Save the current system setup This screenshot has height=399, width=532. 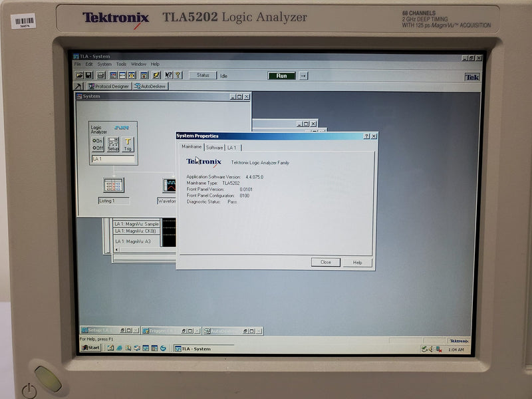coord(88,73)
